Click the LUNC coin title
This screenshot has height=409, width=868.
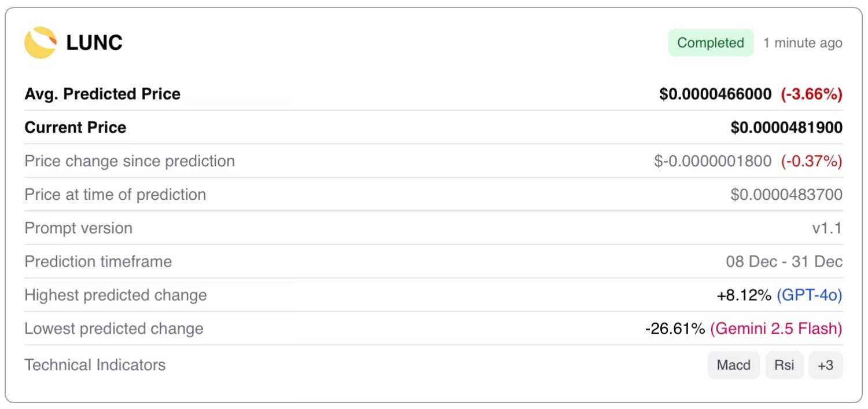click(x=94, y=43)
